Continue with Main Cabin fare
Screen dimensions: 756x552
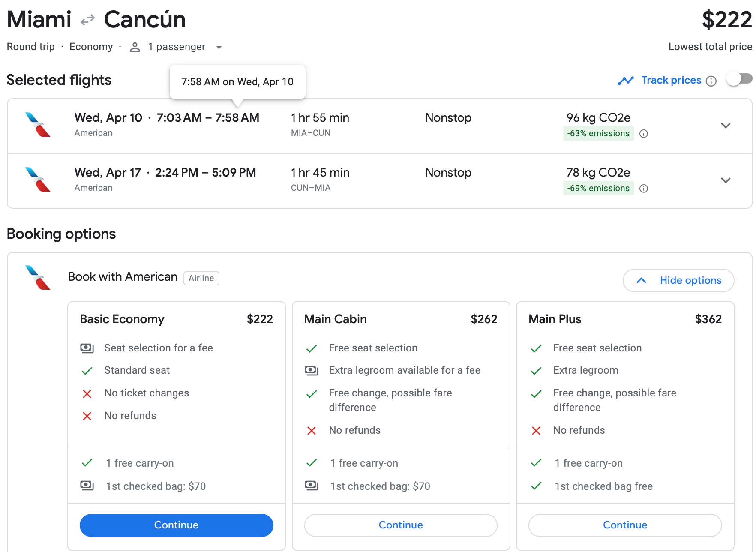[x=400, y=525]
